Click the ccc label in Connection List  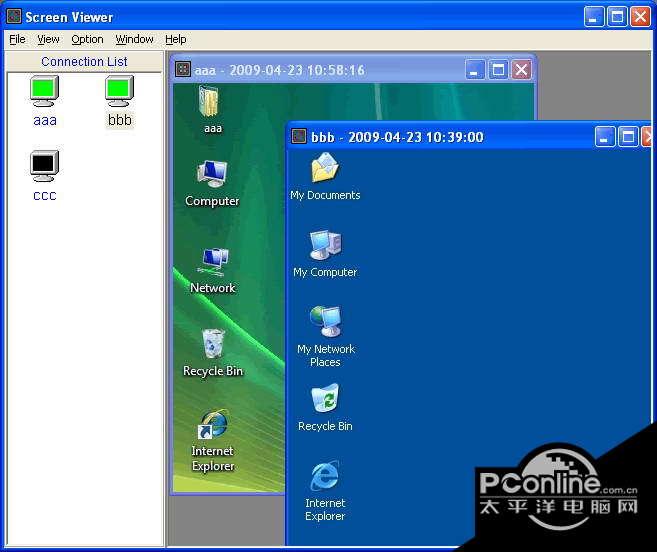point(44,196)
